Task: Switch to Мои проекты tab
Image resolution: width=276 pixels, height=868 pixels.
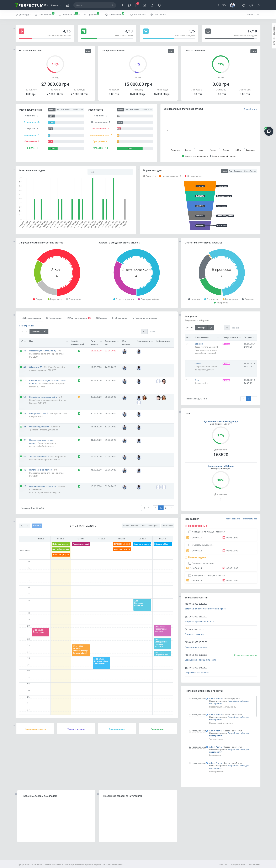Action: tap(54, 318)
